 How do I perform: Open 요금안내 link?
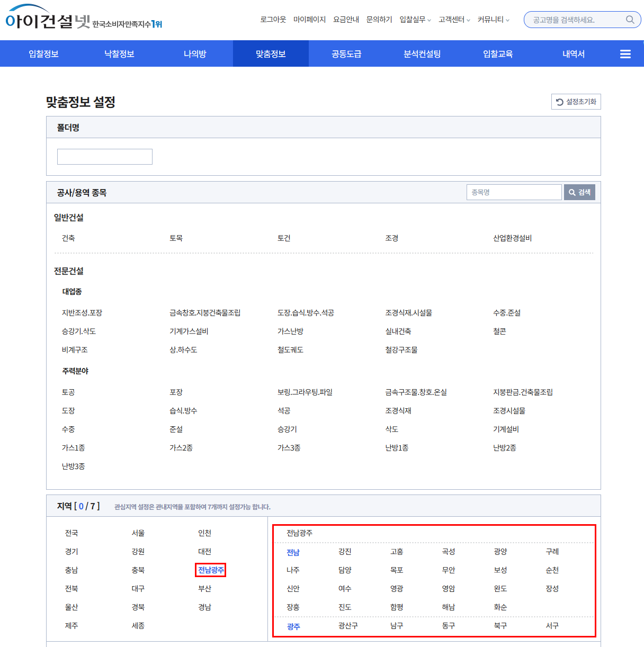pos(346,20)
